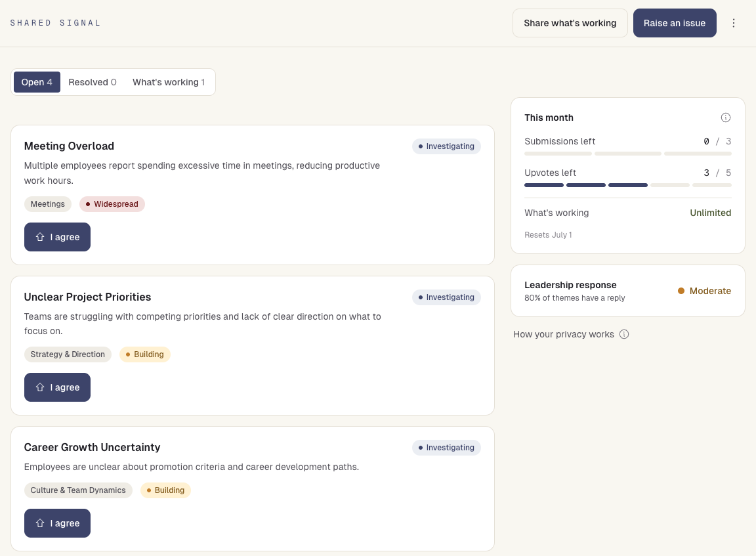Click the Submissions left progress bar
The height and width of the screenshot is (556, 756).
(628, 154)
